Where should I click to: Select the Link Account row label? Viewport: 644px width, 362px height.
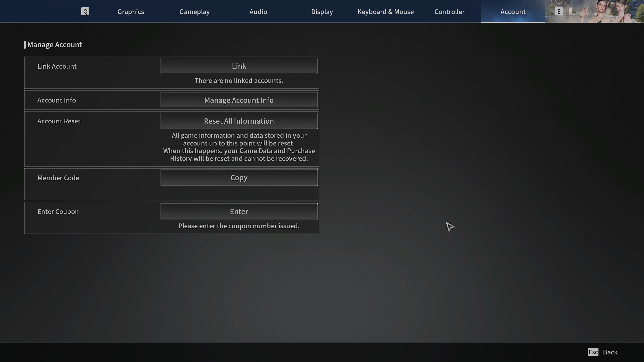click(x=57, y=66)
